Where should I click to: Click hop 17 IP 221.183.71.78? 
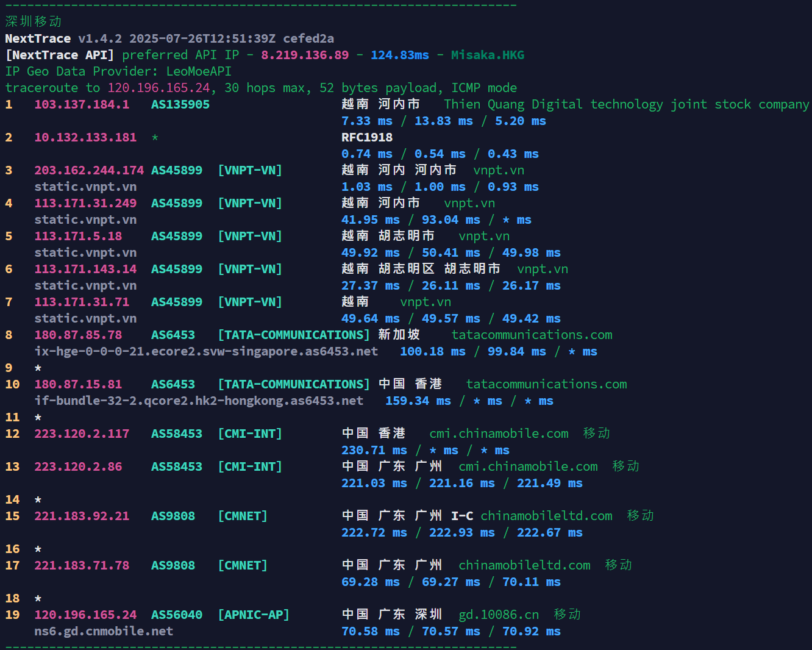point(82,565)
